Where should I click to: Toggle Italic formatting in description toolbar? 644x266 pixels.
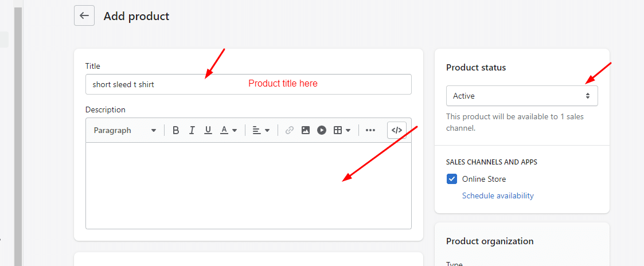[x=192, y=130]
